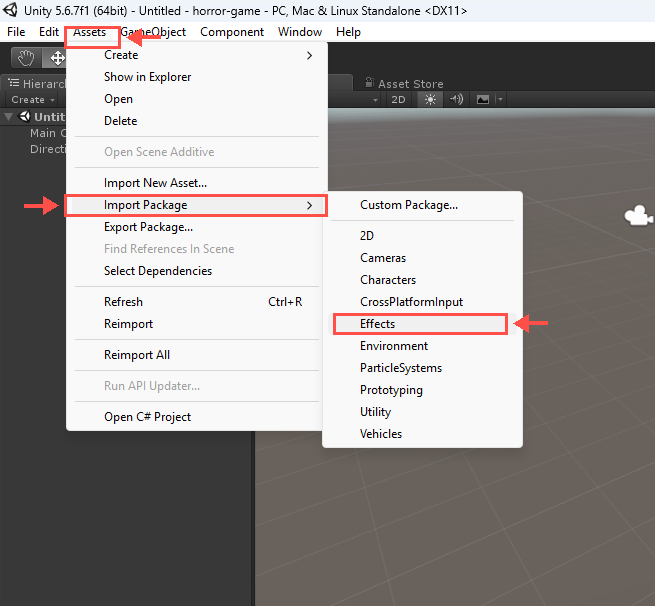Click the Unity logo in title bar
This screenshot has width=655, height=606.
click(10, 10)
